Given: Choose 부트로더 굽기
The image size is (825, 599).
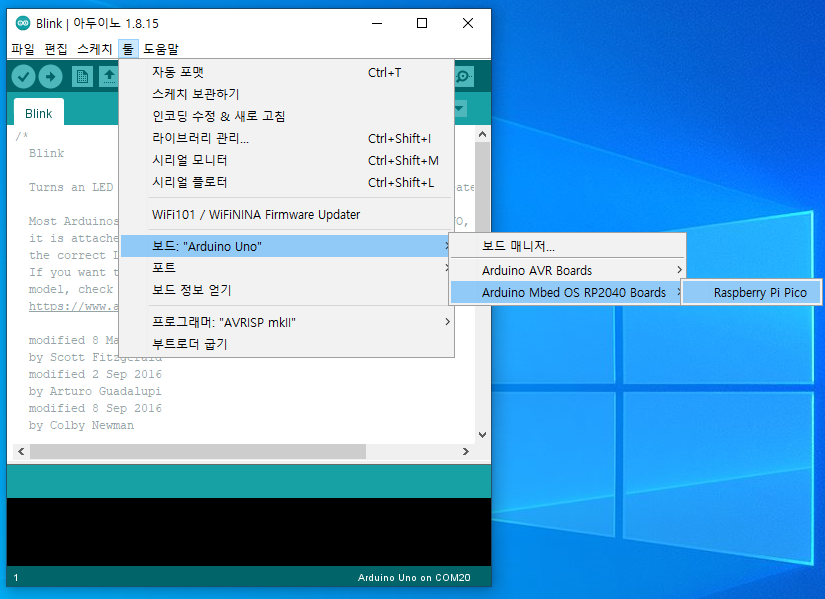Looking at the screenshot, I should click(287, 344).
